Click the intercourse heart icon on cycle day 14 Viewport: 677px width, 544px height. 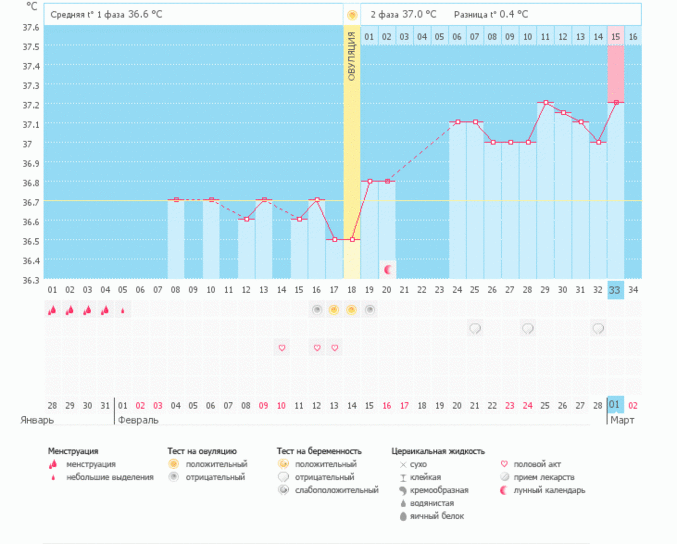point(282,347)
